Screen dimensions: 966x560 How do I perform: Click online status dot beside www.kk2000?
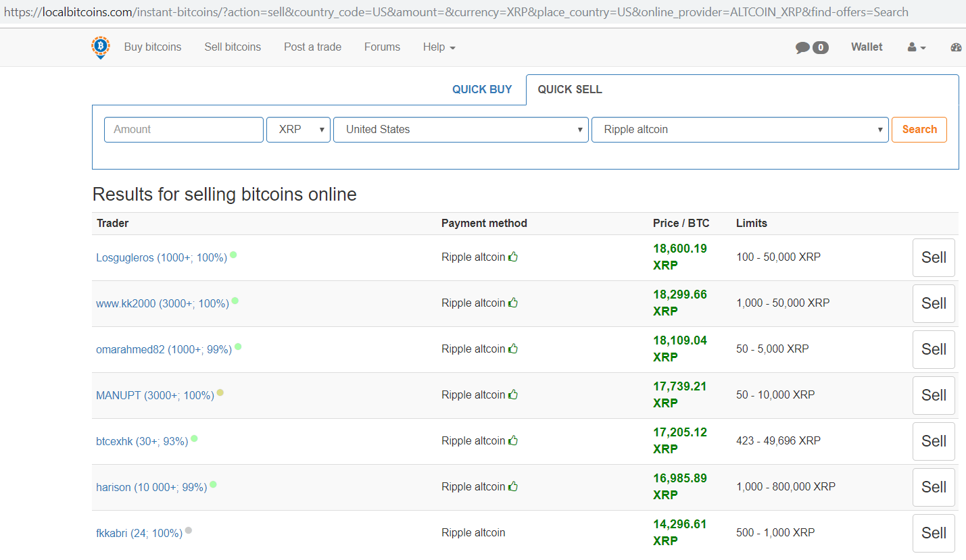coord(235,301)
